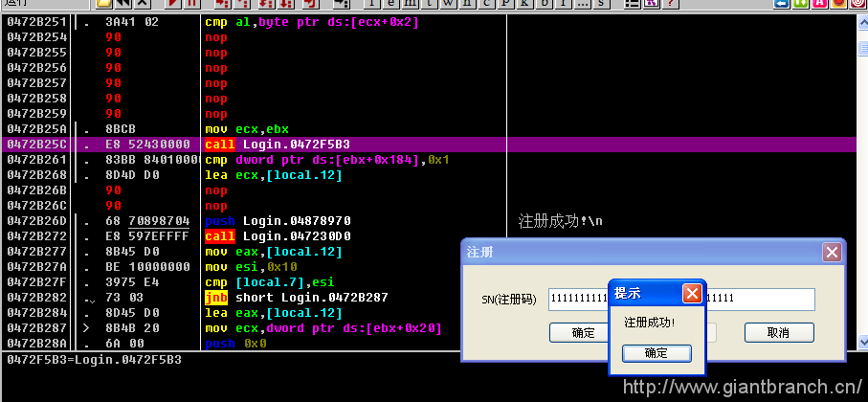This screenshot has width=868, height=402.
Task: Select the nop at address 0472B256
Action: pos(216,68)
